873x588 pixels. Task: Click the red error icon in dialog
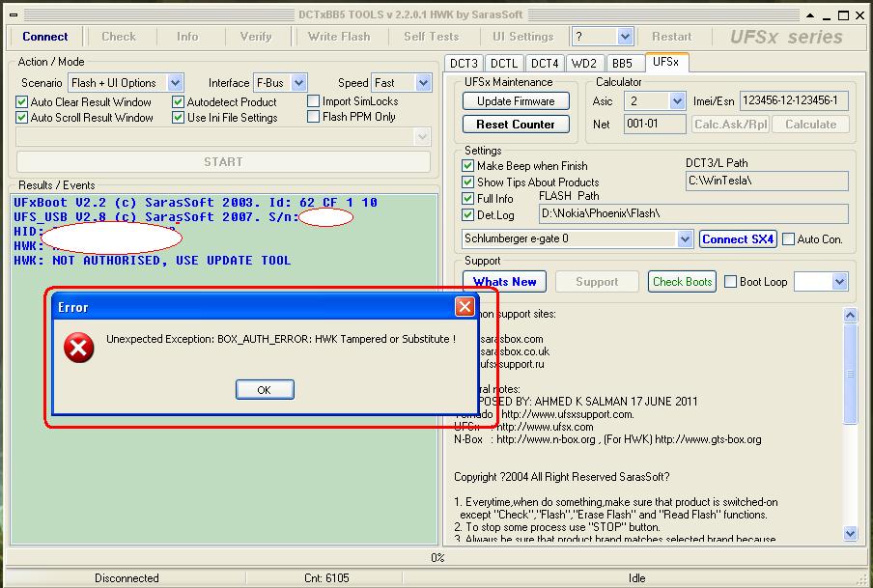point(79,348)
